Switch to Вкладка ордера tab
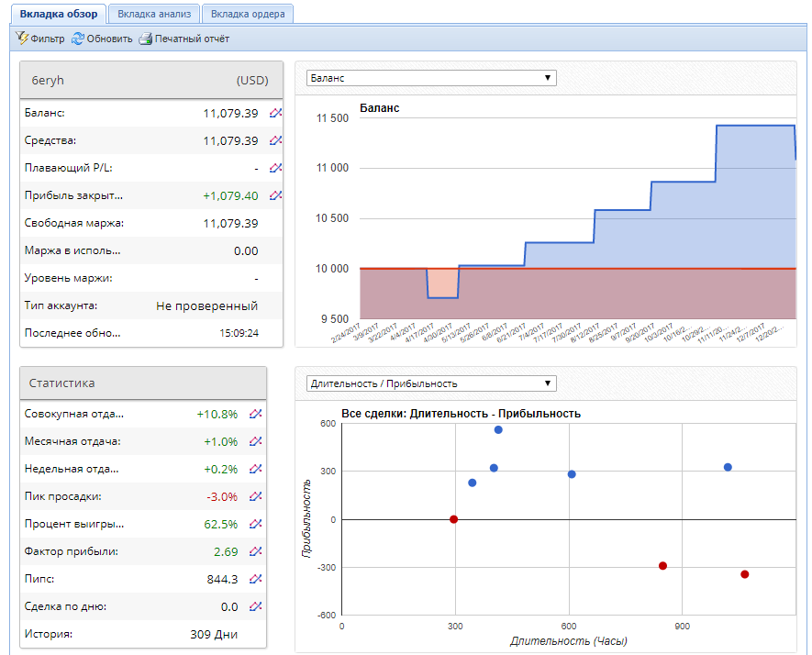812x655 pixels. coord(248,14)
